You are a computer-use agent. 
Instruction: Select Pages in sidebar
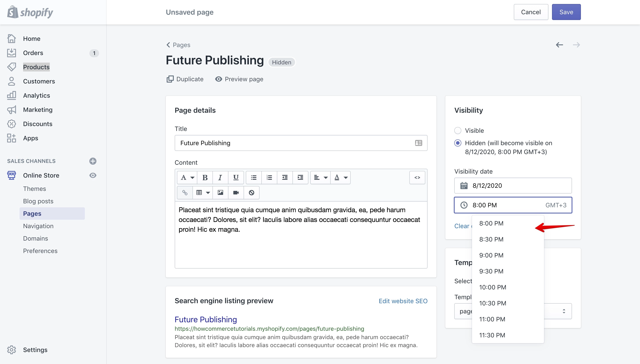click(52, 214)
